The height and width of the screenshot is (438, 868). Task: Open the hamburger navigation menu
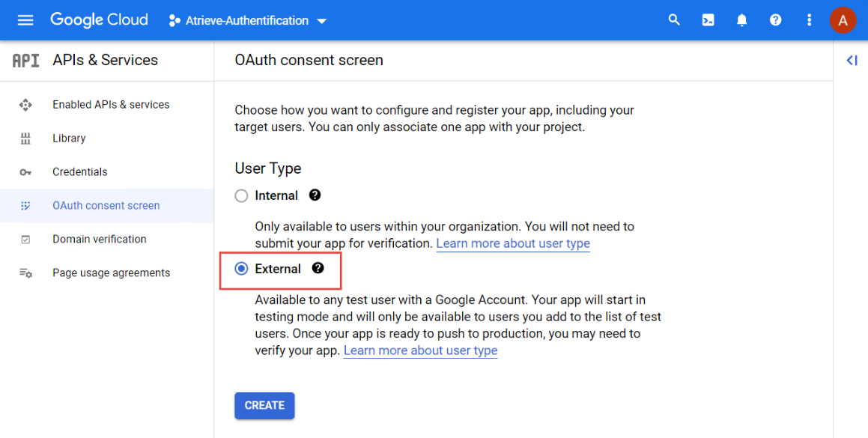click(x=25, y=20)
